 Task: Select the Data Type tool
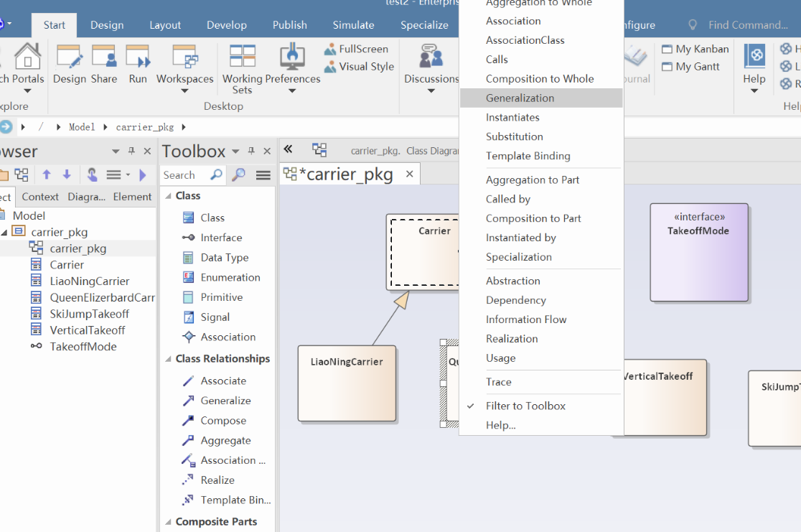click(224, 258)
